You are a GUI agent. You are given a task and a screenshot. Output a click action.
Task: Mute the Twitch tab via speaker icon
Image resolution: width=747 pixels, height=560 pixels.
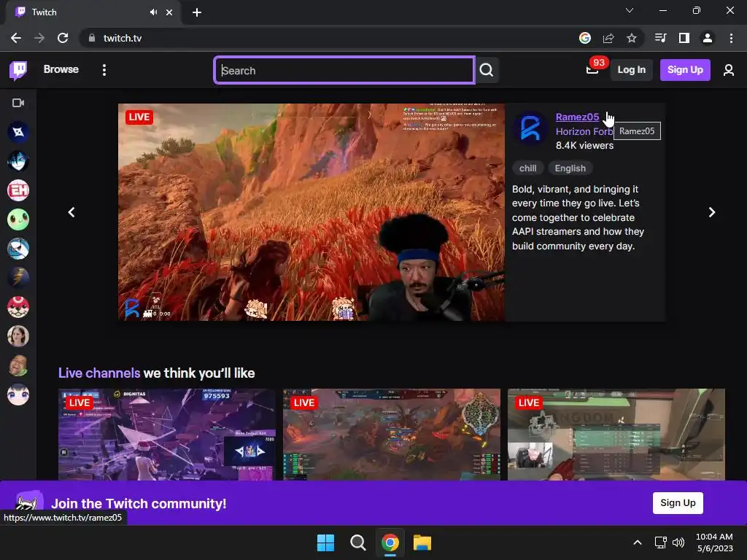coord(153,12)
